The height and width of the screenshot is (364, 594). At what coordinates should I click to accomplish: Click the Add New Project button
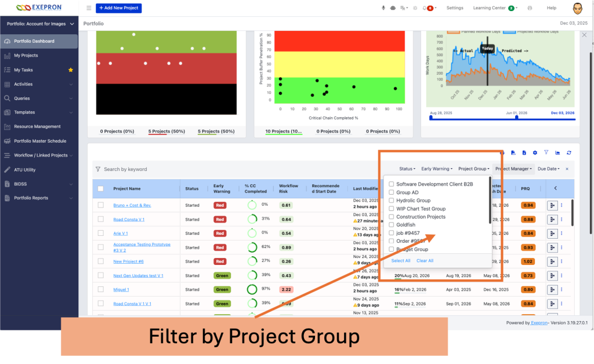coord(118,8)
